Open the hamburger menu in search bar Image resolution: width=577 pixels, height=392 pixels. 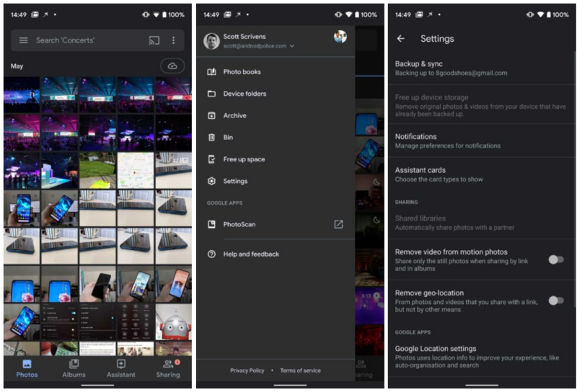coord(23,40)
